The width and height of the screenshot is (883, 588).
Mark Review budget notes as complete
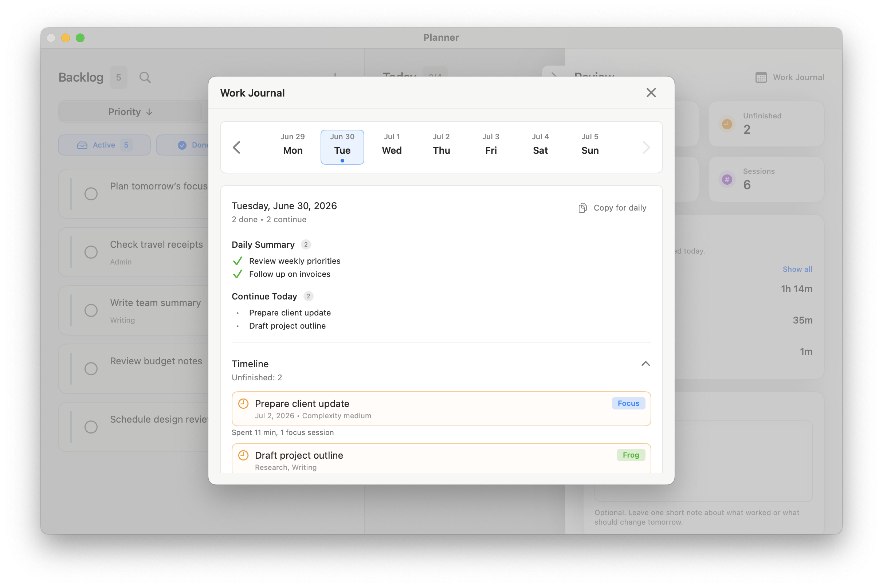(x=91, y=369)
